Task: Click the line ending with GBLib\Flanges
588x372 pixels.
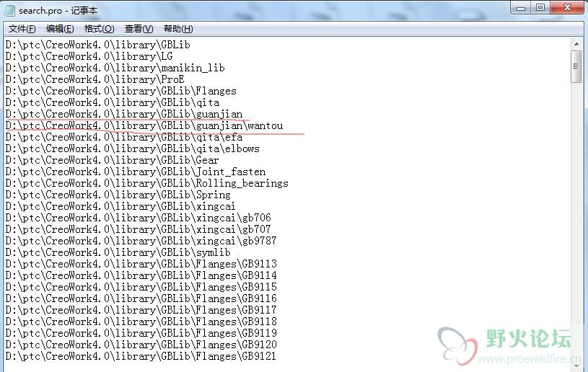Action: (x=120, y=91)
